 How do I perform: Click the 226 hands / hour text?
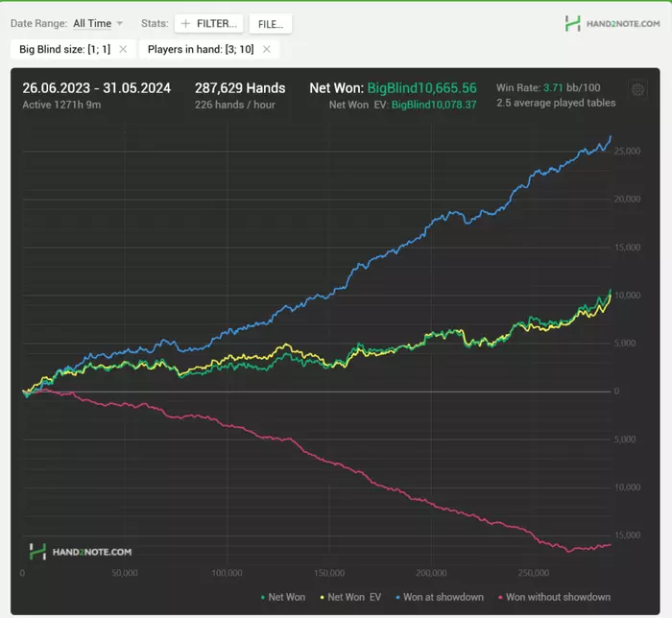click(235, 105)
